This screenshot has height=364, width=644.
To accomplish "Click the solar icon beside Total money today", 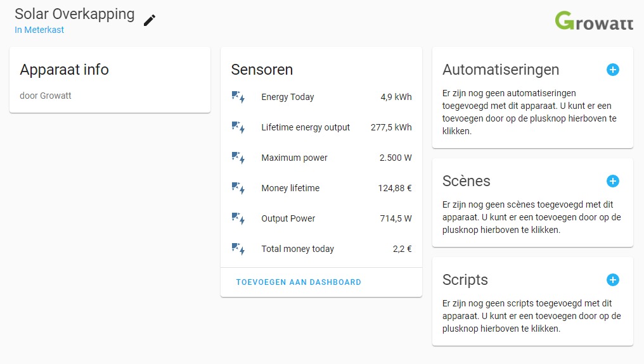I will (x=238, y=249).
